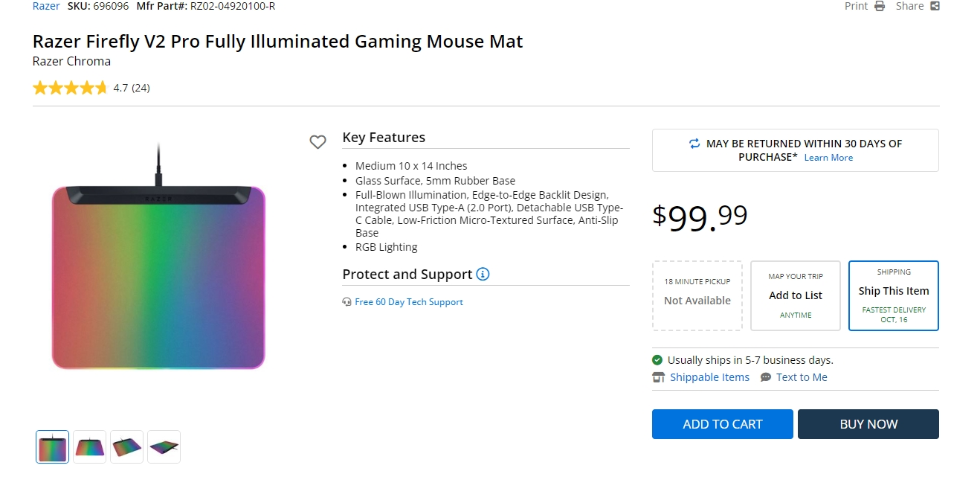This screenshot has width=980, height=503.
Task: Click the ADD TO CART button
Action: (x=722, y=424)
